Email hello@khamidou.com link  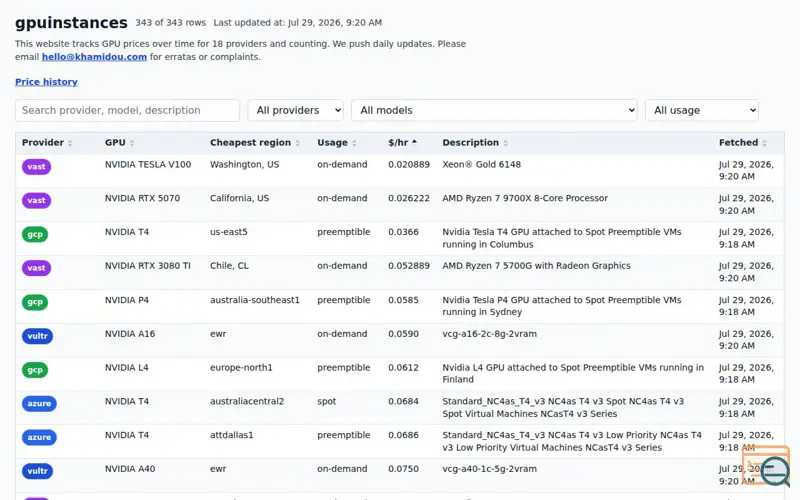[94, 57]
